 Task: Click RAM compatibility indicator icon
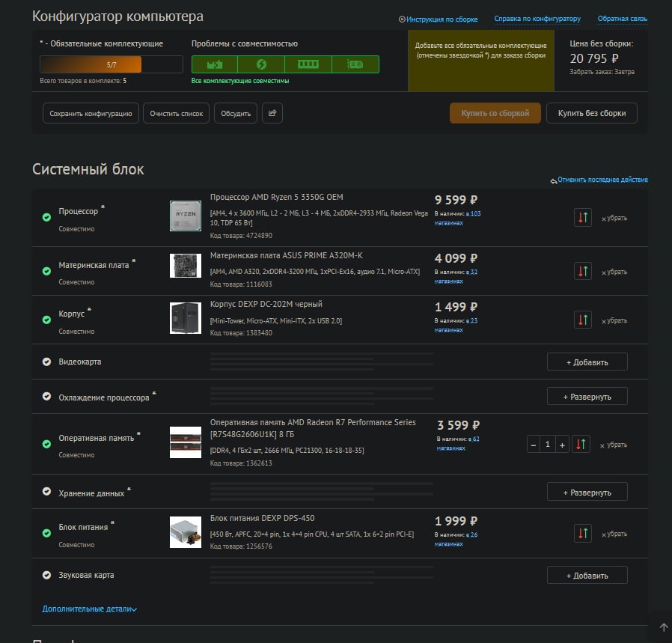(x=308, y=64)
